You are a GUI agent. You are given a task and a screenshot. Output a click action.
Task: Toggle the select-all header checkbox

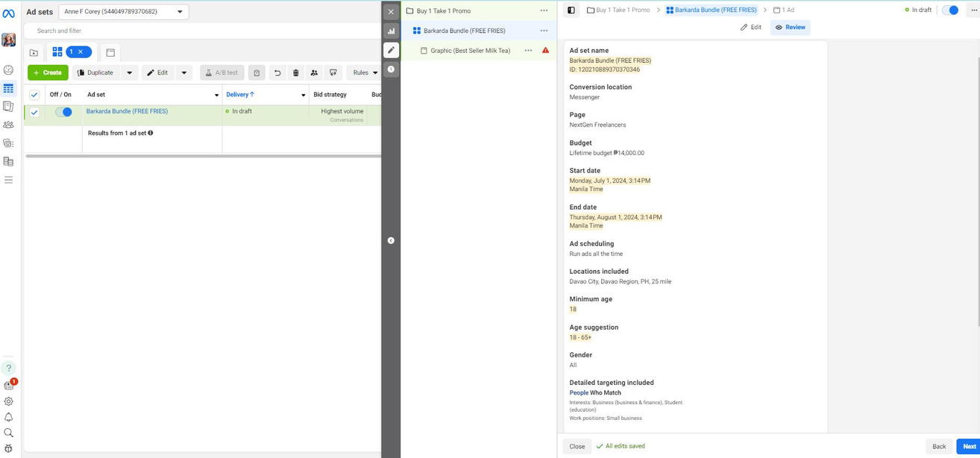click(x=34, y=95)
